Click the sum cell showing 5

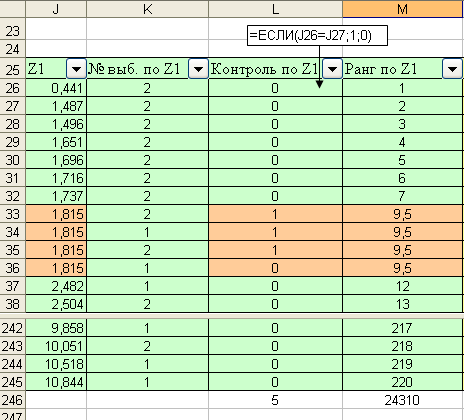[275, 400]
